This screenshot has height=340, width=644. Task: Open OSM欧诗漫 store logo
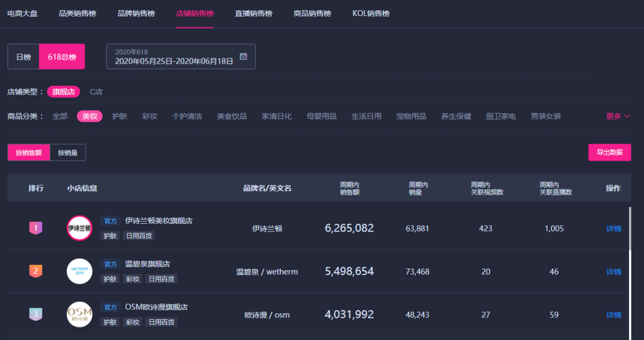coord(80,314)
